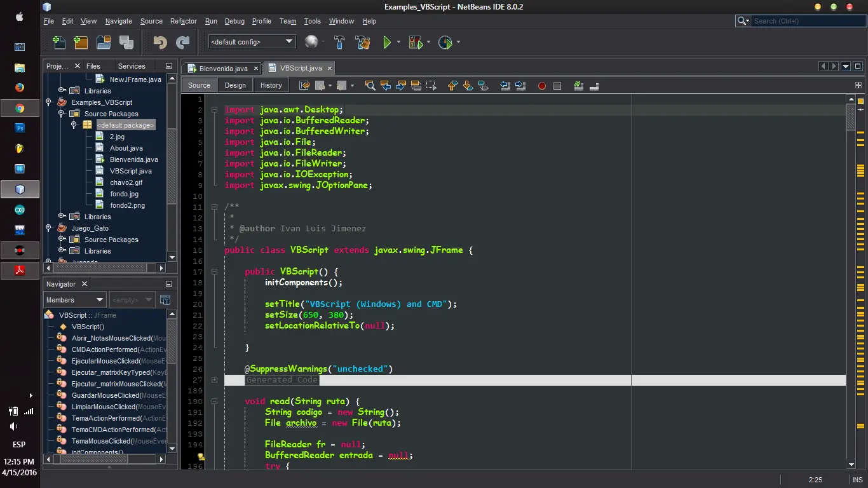Switch to the Services panel tab
The width and height of the screenshot is (868, 488).
click(x=132, y=66)
